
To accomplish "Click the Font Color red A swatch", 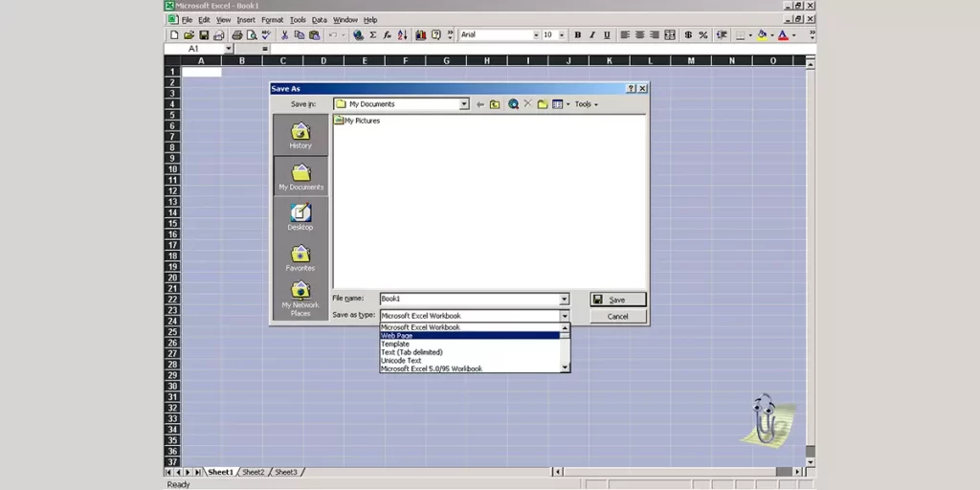I will coord(783,35).
